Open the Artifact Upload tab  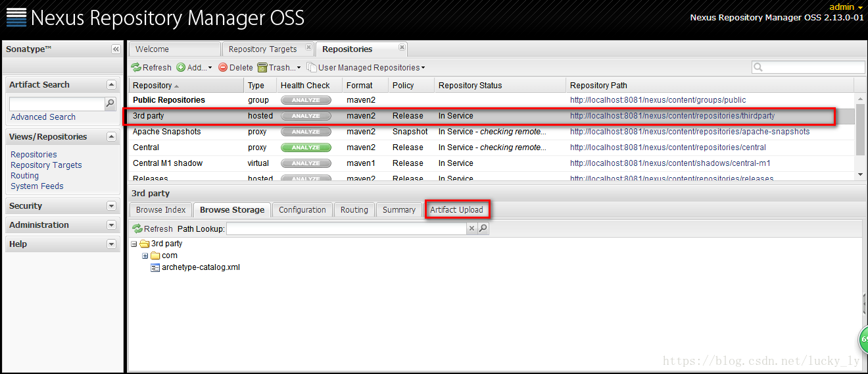click(x=456, y=210)
